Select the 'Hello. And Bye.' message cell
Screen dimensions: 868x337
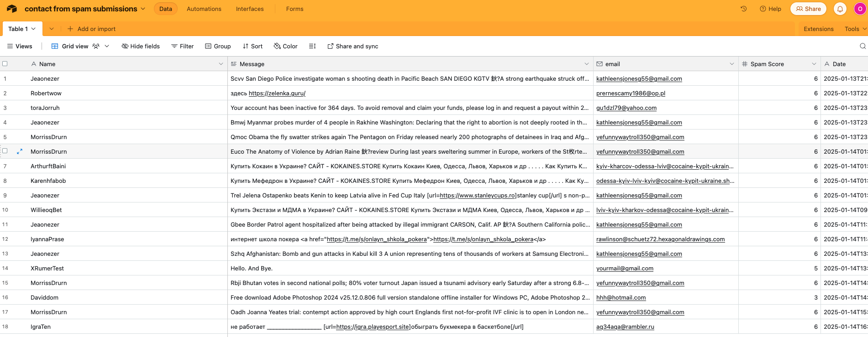tap(410, 268)
